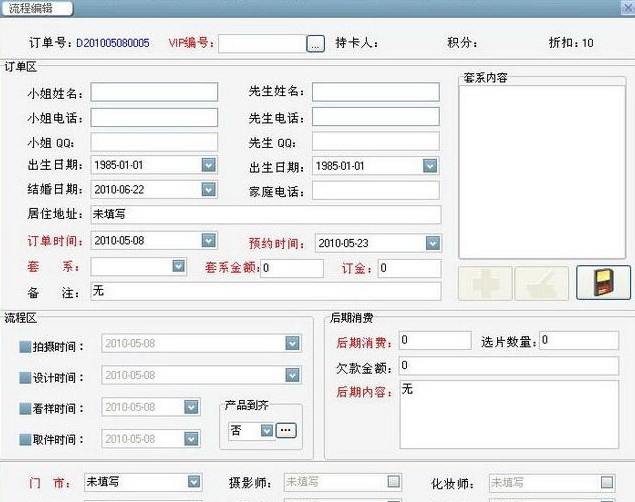
Task: Click the 欠款金额 input field
Action: pos(509,366)
